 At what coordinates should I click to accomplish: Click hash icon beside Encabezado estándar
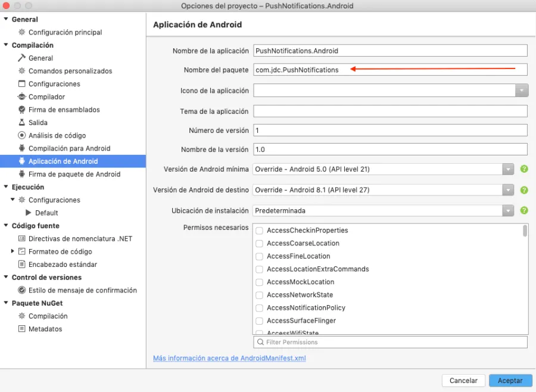(x=22, y=265)
